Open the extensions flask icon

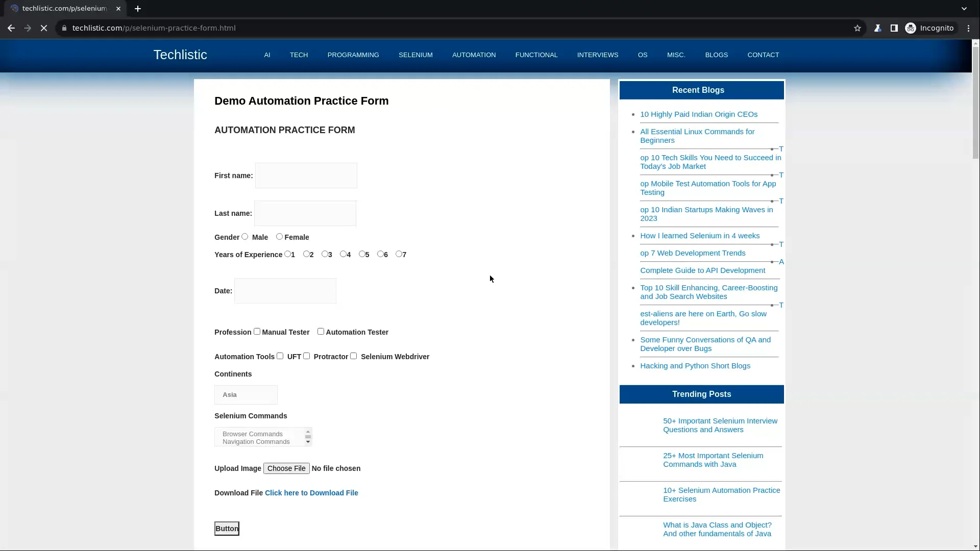coord(877,28)
